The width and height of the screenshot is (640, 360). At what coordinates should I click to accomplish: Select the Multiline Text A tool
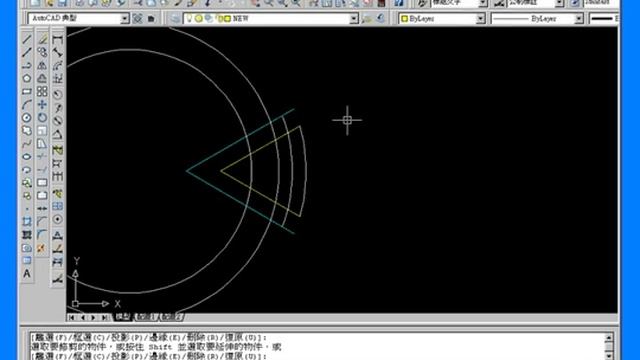pyautogui.click(x=27, y=273)
